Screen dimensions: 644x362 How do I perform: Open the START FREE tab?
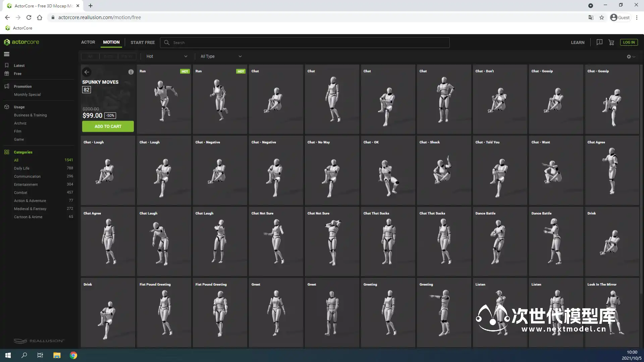143,43
